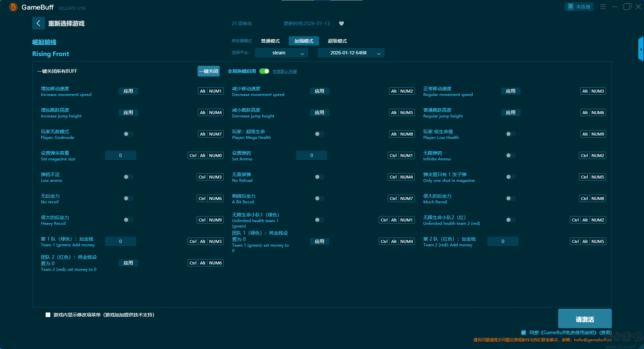Toggle No Reload switch
Screen dimensions: 644x349
pos(319,177)
